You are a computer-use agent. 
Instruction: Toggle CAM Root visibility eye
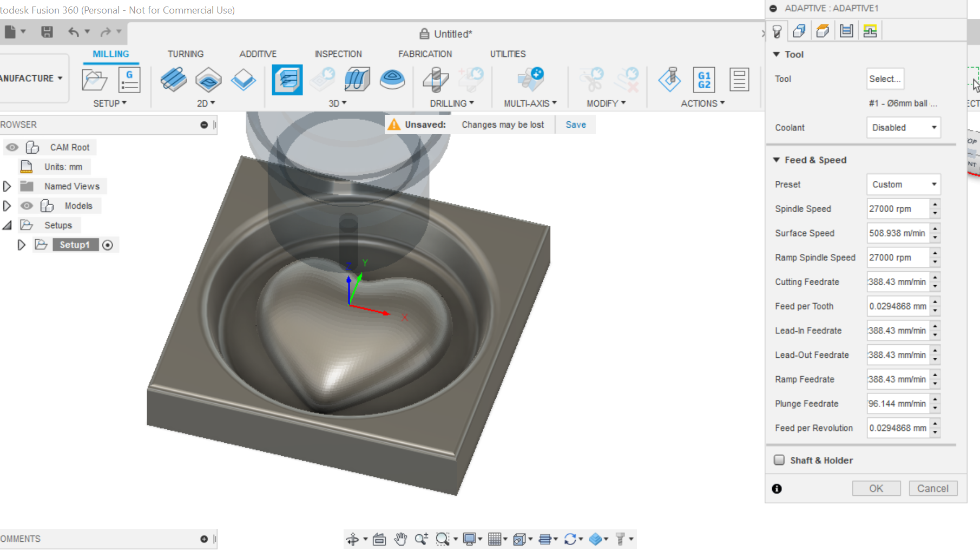tap(12, 147)
